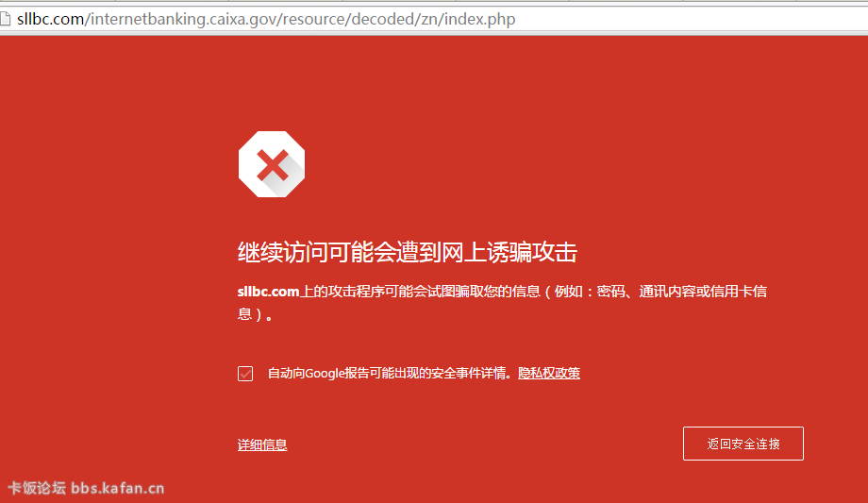Toggle the report-to-Google security checkbox

[245, 374]
